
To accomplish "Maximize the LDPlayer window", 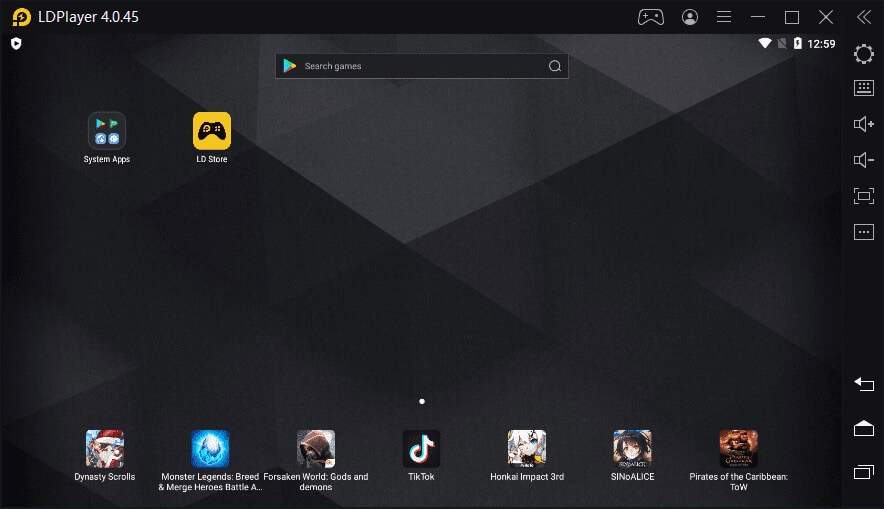I will point(792,17).
